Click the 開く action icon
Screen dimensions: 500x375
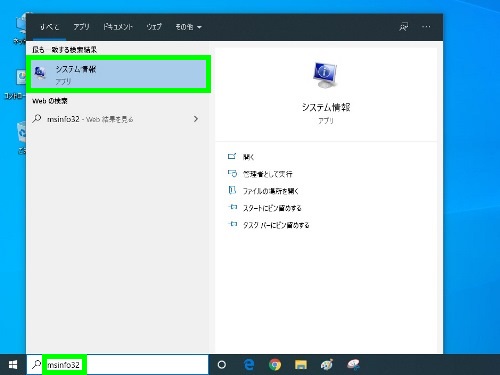(x=232, y=156)
